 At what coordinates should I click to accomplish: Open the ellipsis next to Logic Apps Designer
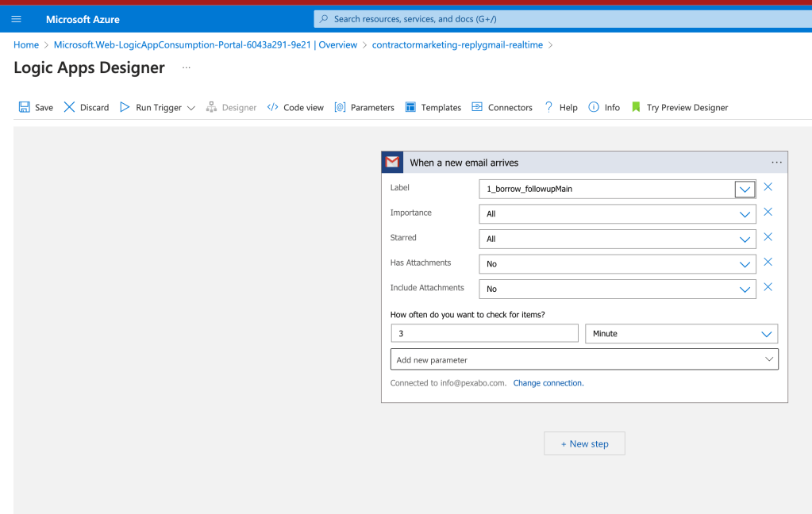(x=187, y=67)
